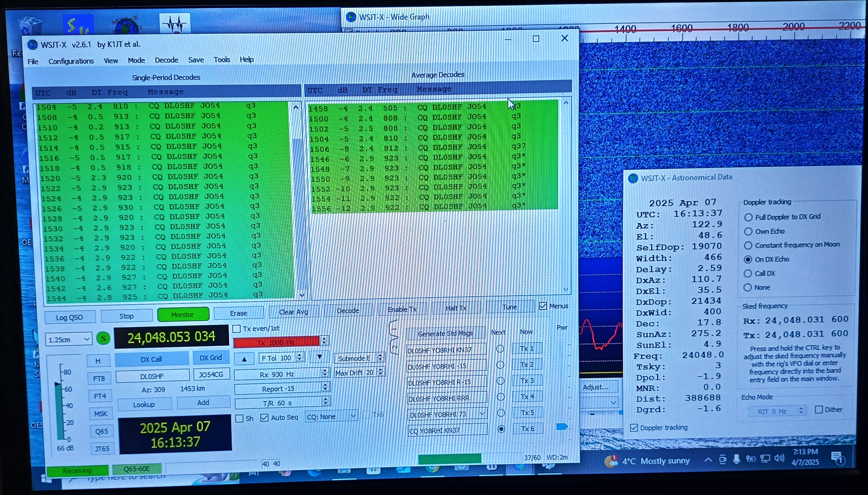Switch to Q65 mode button
The image size is (868, 495).
point(101,431)
